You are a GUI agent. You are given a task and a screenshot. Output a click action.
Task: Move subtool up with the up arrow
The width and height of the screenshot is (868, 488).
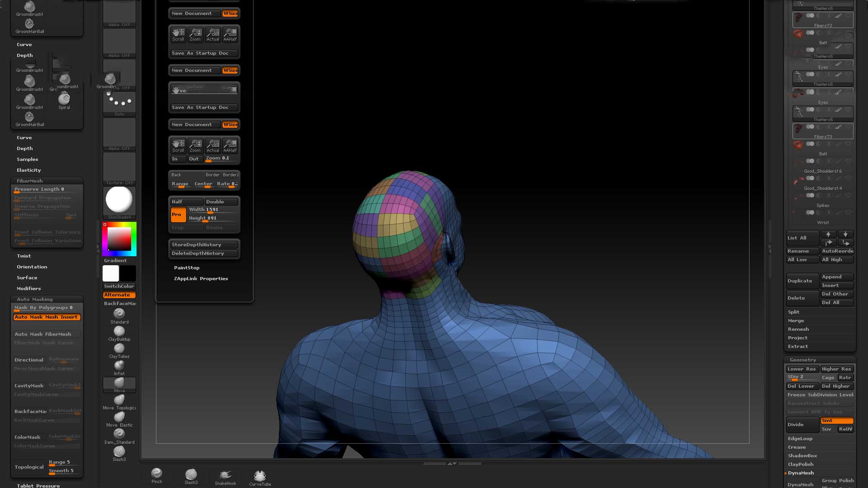click(x=828, y=234)
